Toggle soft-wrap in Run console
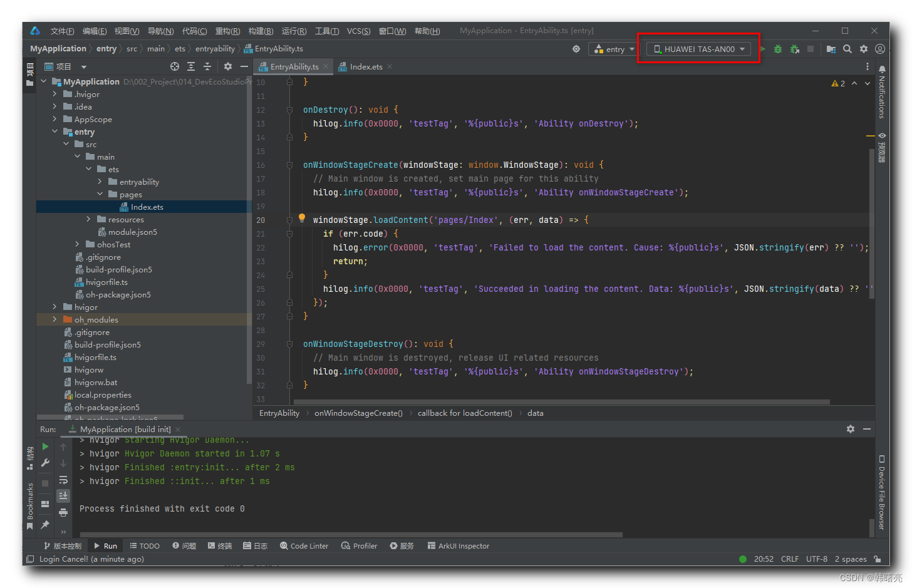Viewport: 912px width, 588px height. point(63,480)
